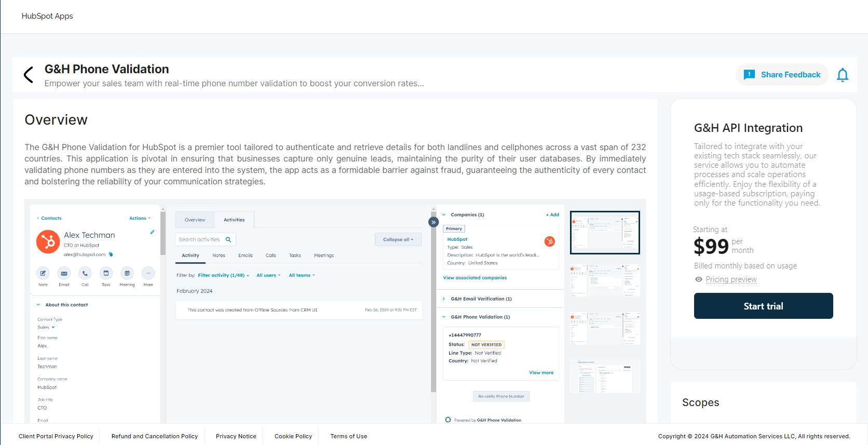Select the third screenshot thumbnail
Image resolution: width=868 pixels, height=445 pixels.
point(605,328)
